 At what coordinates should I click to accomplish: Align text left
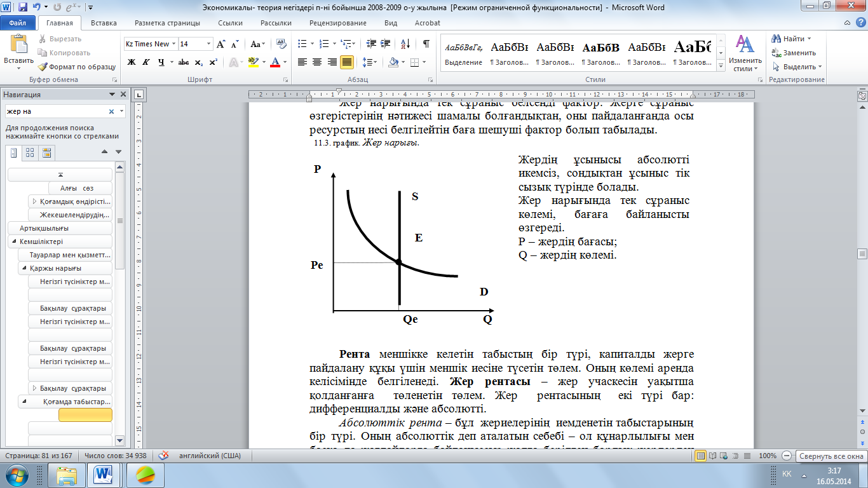(x=302, y=62)
